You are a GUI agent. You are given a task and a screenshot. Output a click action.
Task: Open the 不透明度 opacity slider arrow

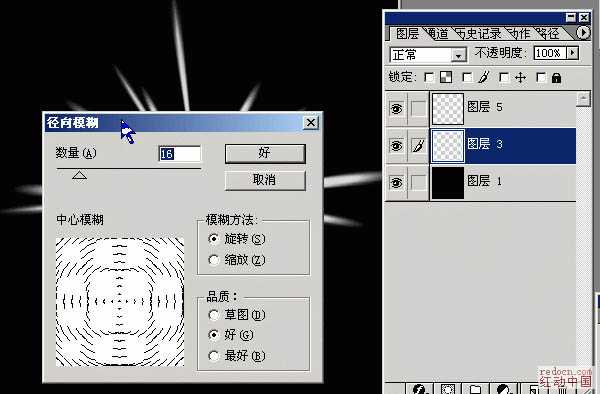pyautogui.click(x=573, y=53)
